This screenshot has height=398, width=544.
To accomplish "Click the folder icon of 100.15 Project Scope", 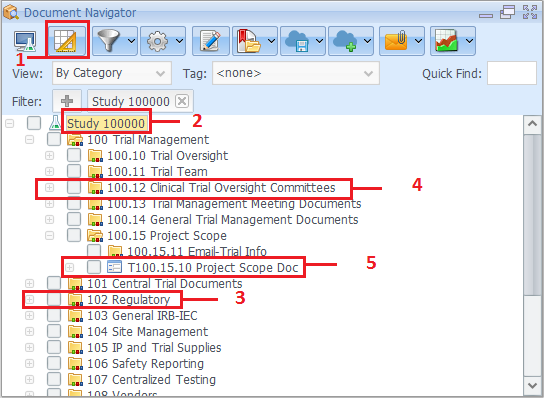I will pos(95,236).
